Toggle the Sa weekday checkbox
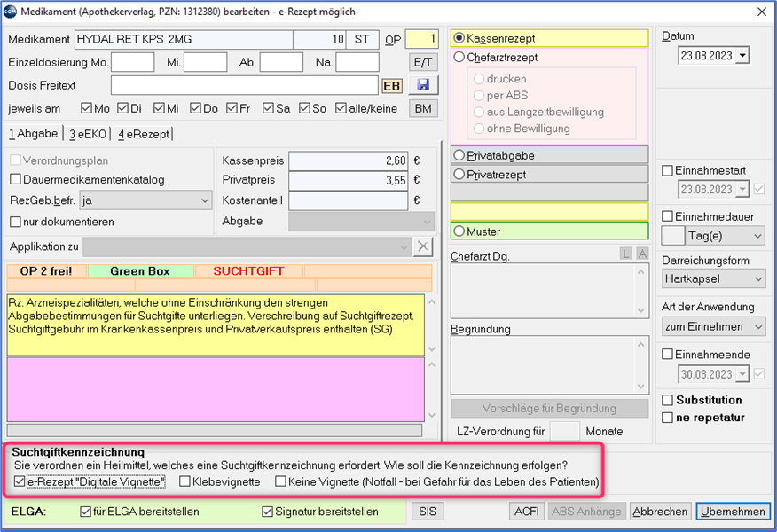 click(268, 108)
